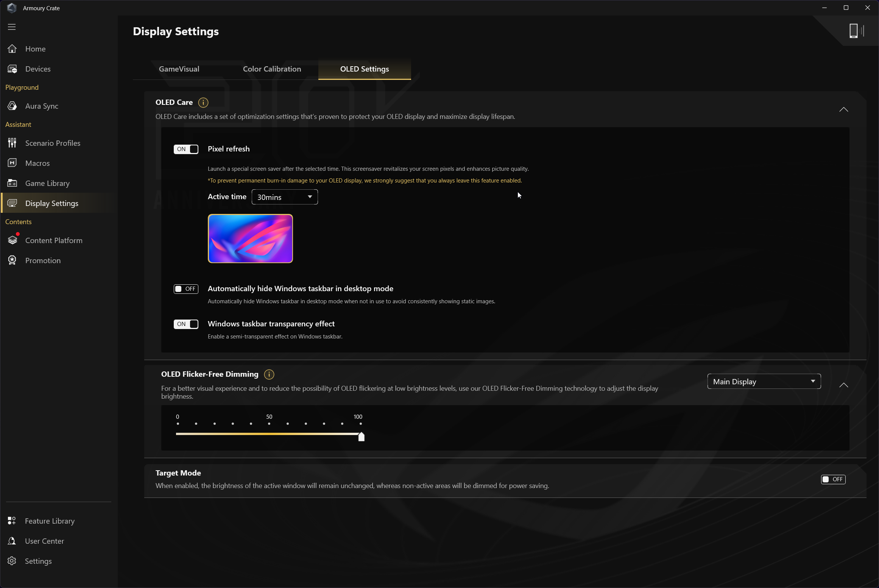Click the device panel icon top right
Screen dimensions: 879x588
click(857, 31)
